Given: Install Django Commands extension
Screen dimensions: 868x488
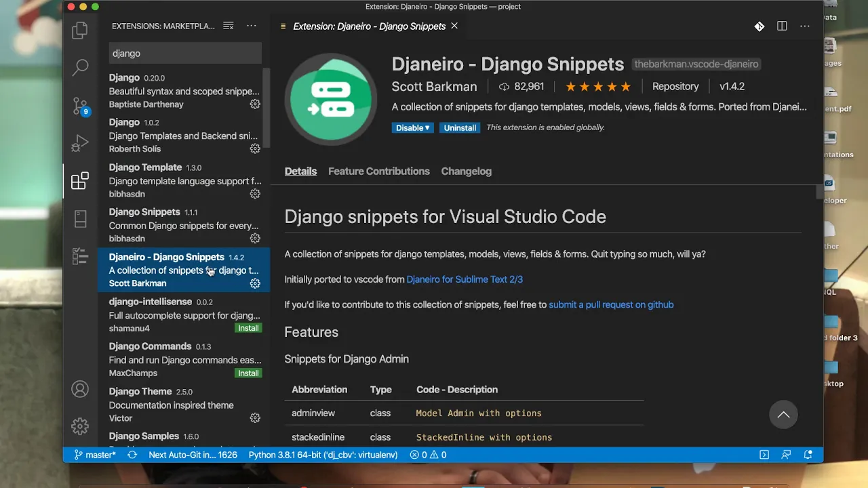Looking at the screenshot, I should [x=248, y=373].
